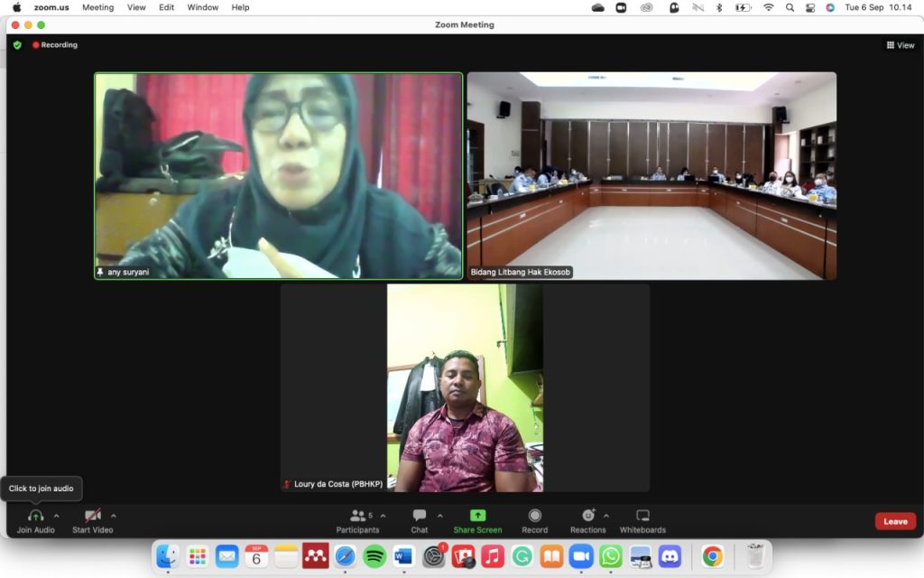Screen dimensions: 924x578
Task: Click the red Recording indicator
Action: (x=55, y=45)
